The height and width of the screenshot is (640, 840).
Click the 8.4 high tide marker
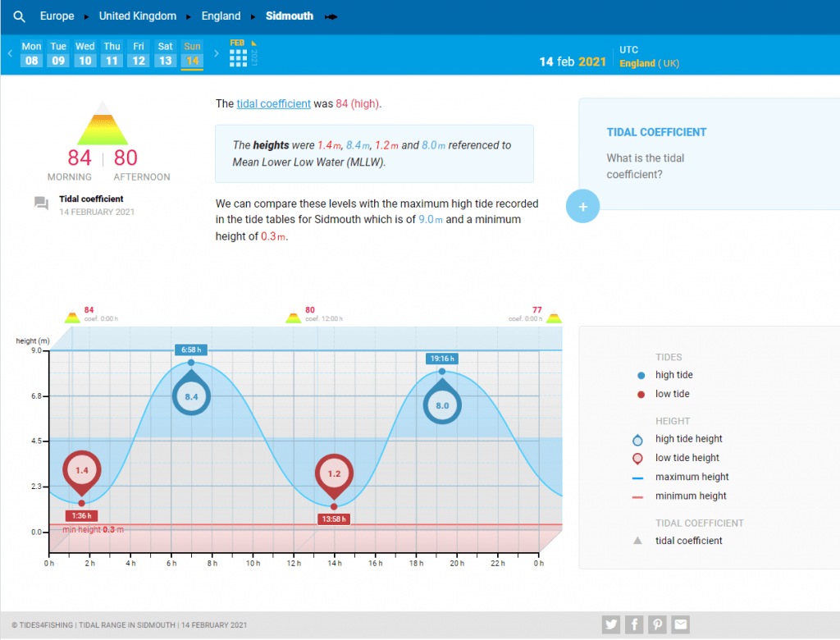click(191, 396)
